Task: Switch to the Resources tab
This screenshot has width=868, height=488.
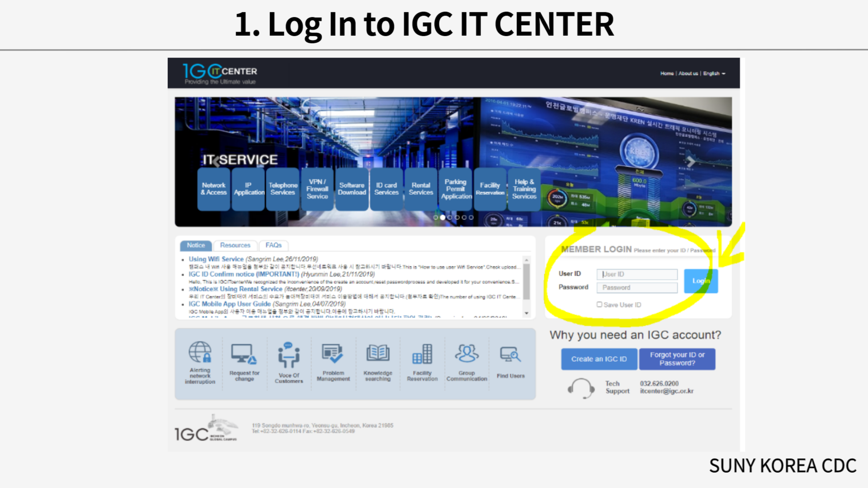Action: click(x=235, y=245)
